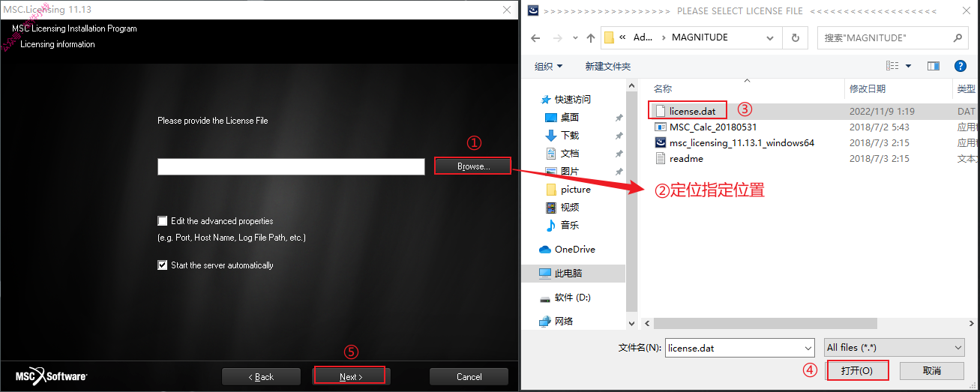The image size is (980, 392).
Task: Go back with the left arrow
Action: click(535, 37)
